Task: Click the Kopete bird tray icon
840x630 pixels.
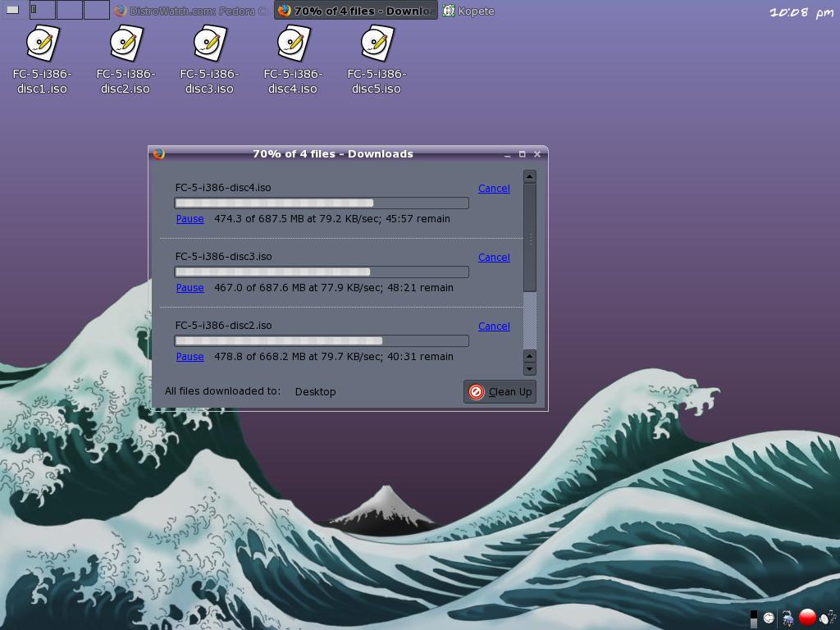Action: pyautogui.click(x=788, y=618)
